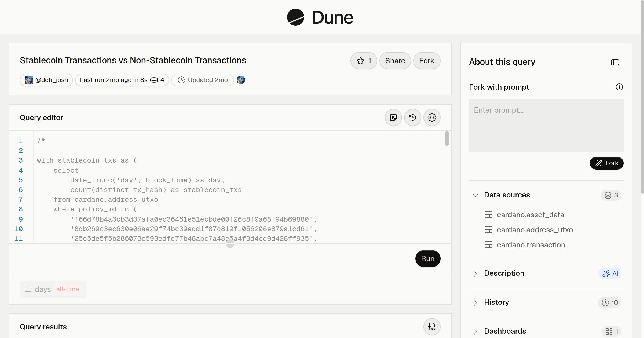Click the cardano.address_utxo table icon
This screenshot has height=338, width=644.
(x=488, y=230)
